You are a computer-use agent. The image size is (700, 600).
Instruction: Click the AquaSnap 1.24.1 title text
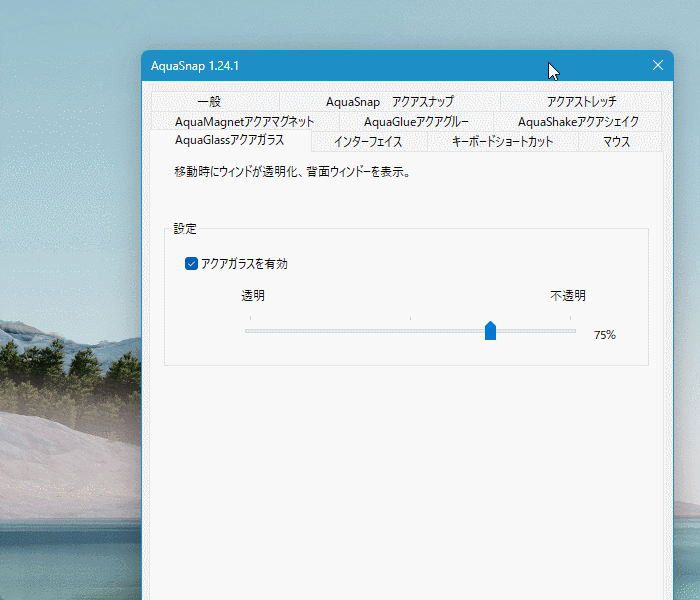195,66
